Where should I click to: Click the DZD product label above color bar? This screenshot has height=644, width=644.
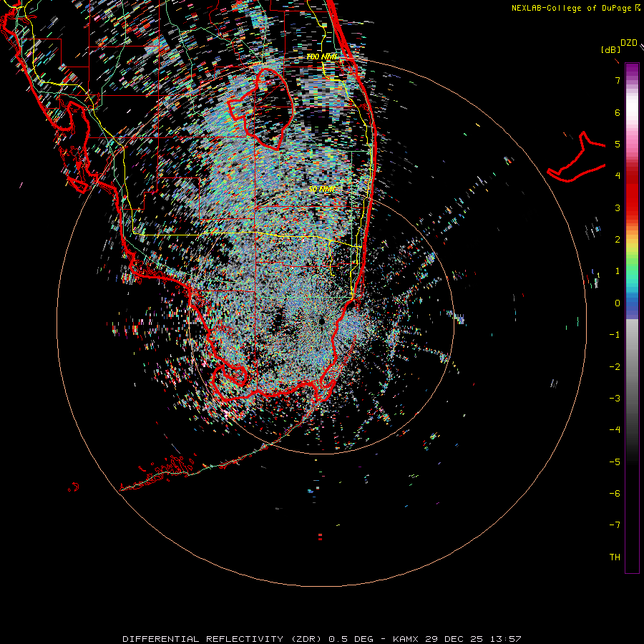tap(629, 43)
